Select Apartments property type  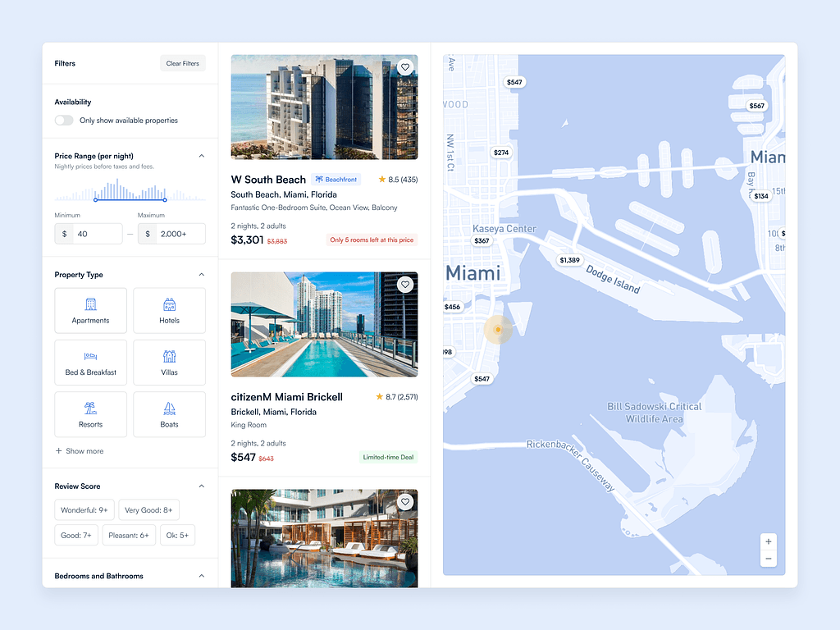(90, 311)
